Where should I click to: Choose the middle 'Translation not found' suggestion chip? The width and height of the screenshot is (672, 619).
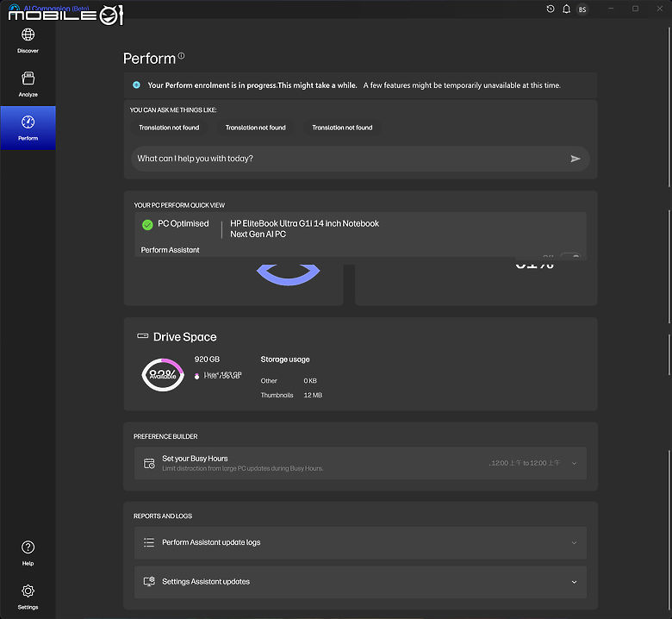tap(255, 128)
